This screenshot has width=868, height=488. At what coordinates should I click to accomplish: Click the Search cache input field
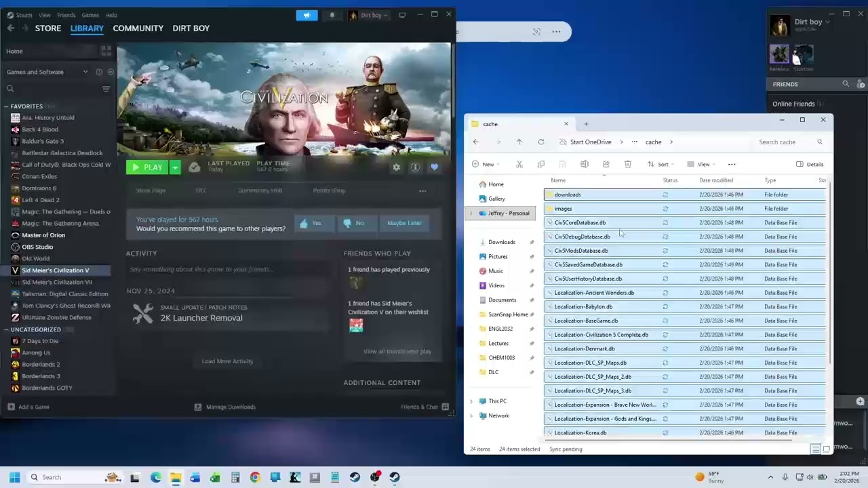tap(789, 142)
